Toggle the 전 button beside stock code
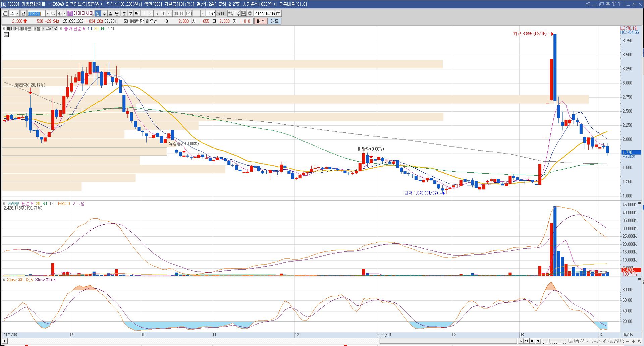644x346 pixels. coord(23,13)
